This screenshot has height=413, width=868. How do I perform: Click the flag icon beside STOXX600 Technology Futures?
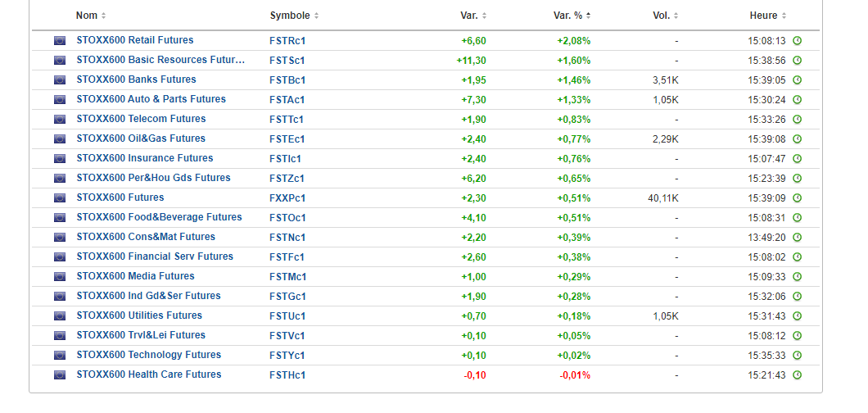(x=59, y=355)
